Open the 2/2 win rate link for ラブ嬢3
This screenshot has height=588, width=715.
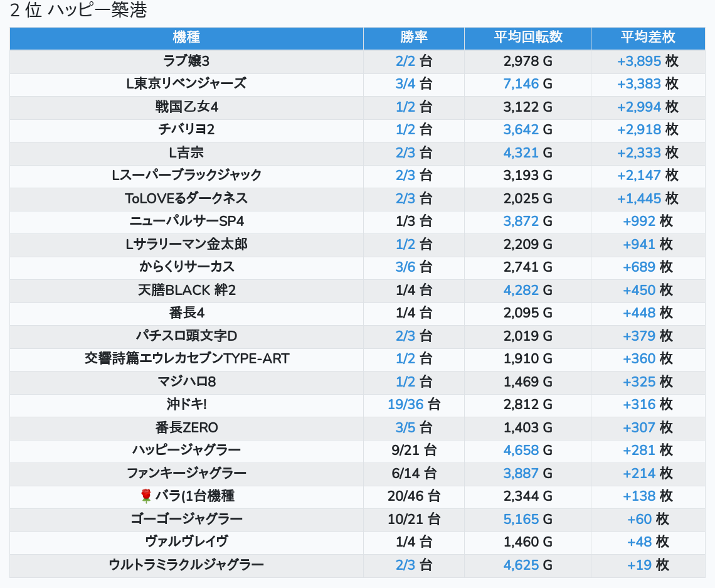pos(405,61)
